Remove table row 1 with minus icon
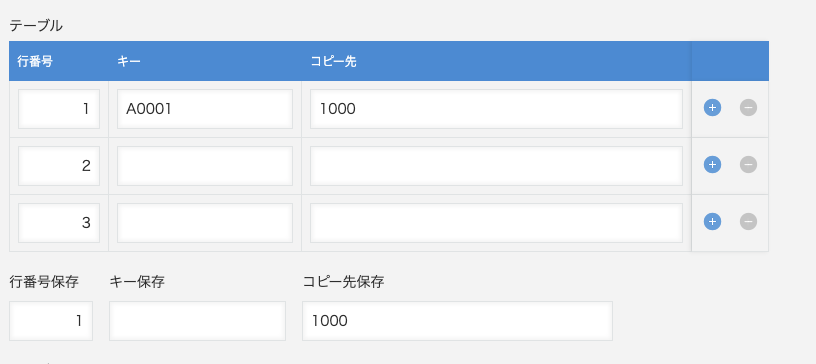Image resolution: width=816 pixels, height=364 pixels. (x=748, y=108)
